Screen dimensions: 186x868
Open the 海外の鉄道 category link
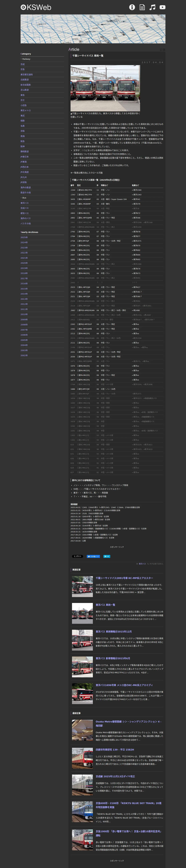pyautogui.click(x=26, y=188)
